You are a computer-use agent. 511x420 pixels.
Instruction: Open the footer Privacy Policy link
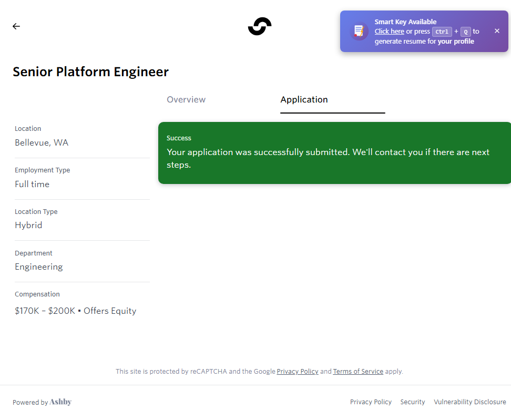point(371,402)
